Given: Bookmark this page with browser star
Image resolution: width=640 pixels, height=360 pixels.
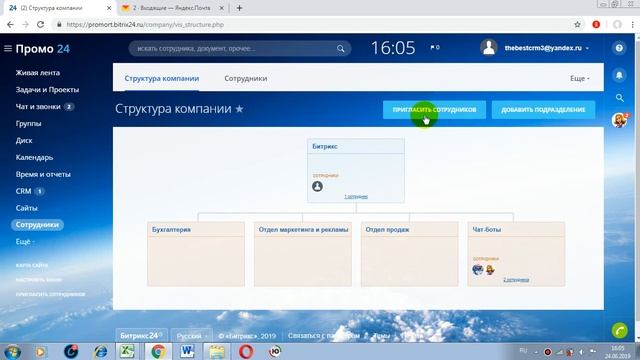Looking at the screenshot, I should 577,24.
